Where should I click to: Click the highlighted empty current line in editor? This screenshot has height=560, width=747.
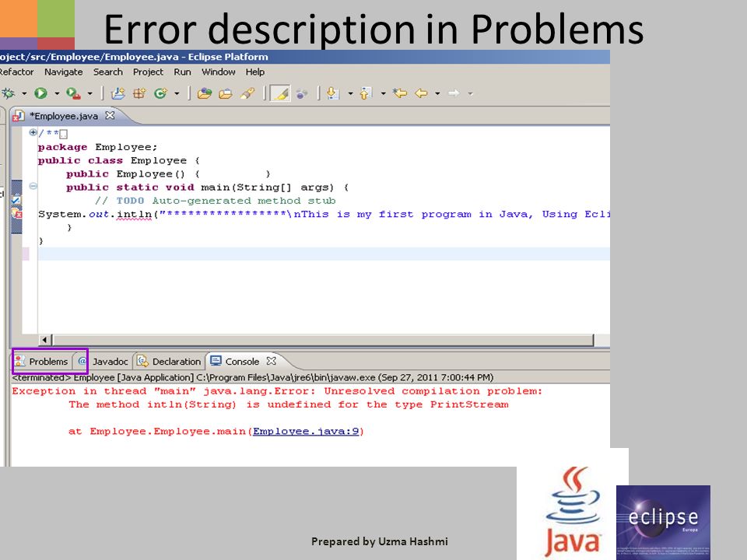pyautogui.click(x=324, y=254)
